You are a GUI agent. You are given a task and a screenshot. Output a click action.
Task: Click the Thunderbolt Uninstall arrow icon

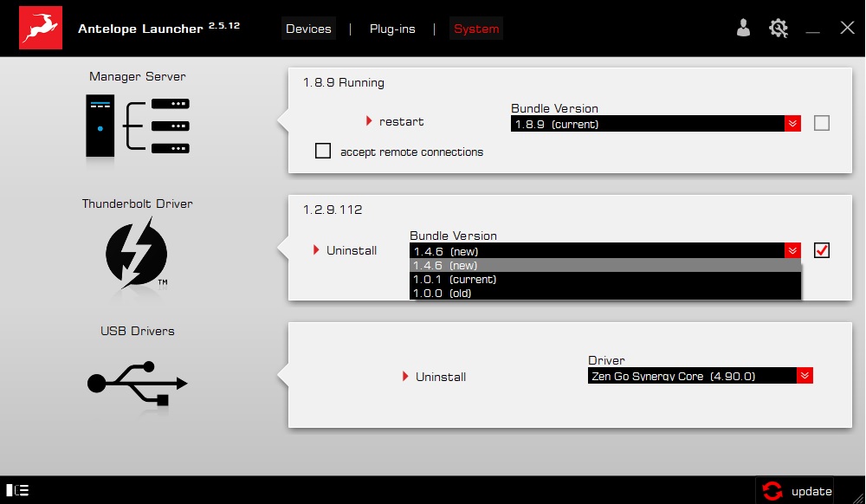pos(316,250)
